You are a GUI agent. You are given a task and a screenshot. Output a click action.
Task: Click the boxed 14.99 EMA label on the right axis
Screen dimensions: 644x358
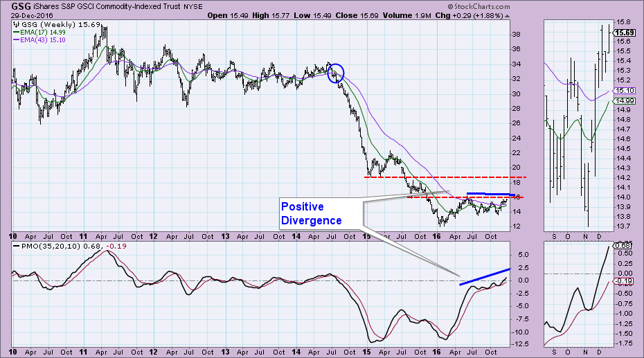pos(625,101)
